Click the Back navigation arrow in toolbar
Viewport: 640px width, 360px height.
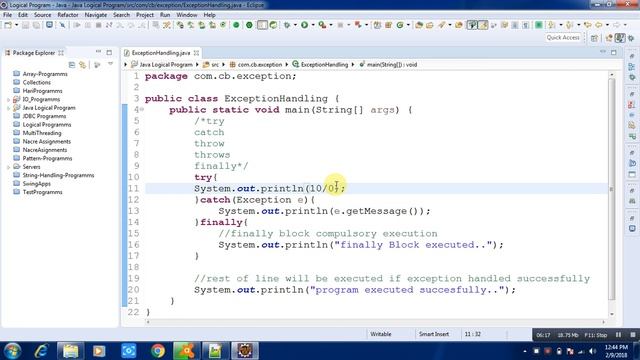point(598,25)
